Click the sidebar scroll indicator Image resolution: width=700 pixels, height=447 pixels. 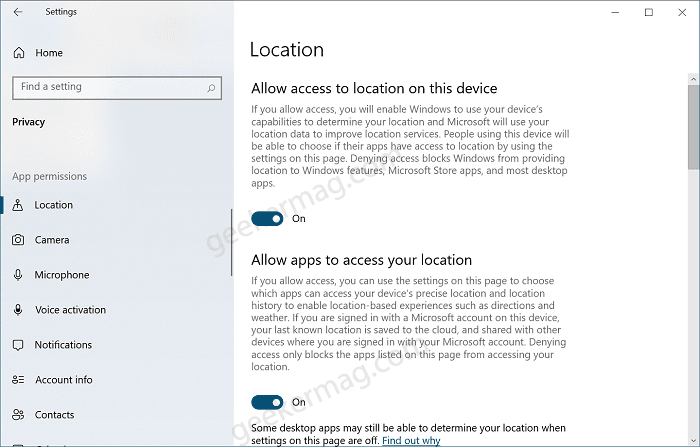point(232,242)
